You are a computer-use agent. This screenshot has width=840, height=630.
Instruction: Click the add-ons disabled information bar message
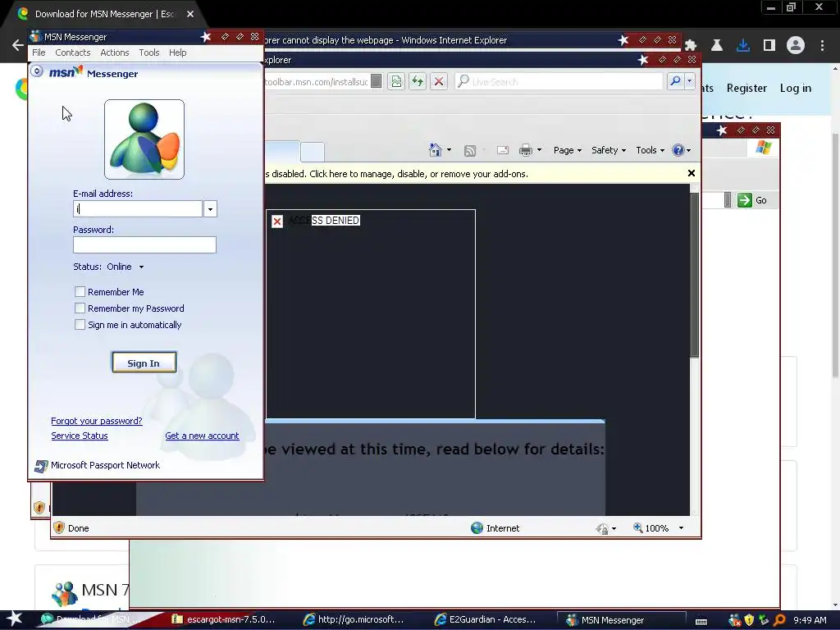[x=396, y=174]
